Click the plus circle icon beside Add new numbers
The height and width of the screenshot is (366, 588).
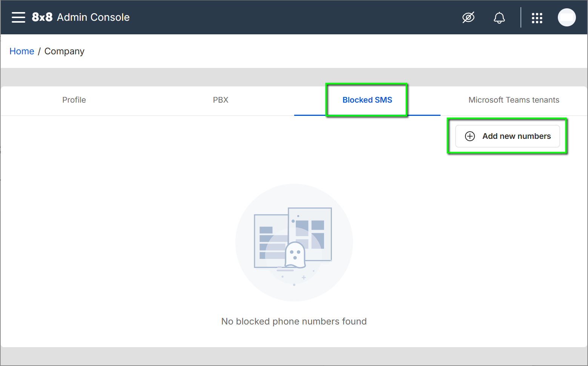[x=470, y=136]
